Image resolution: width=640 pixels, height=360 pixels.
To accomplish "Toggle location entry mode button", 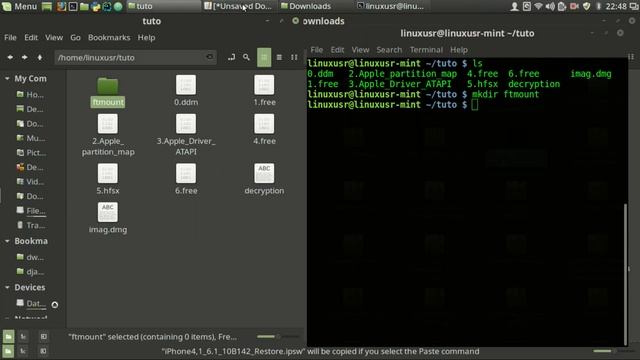I will (x=231, y=58).
